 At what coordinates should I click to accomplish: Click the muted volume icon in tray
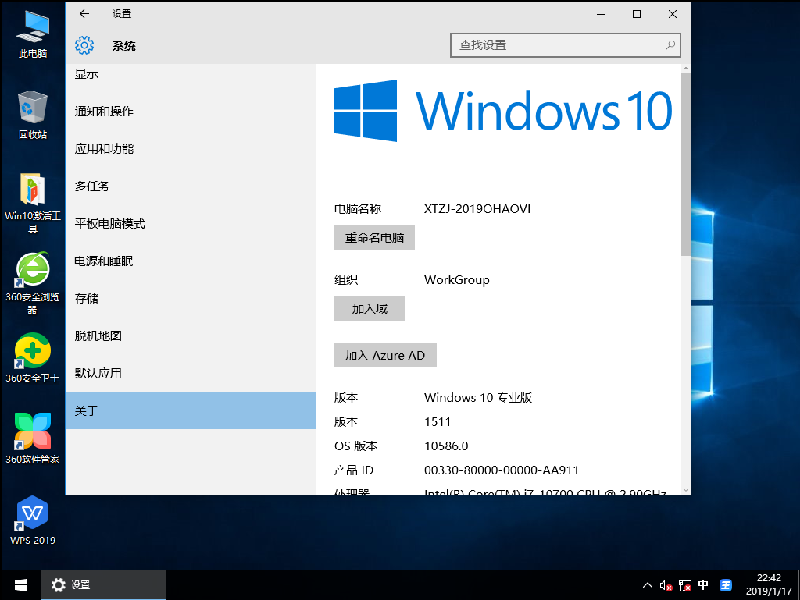click(x=666, y=584)
